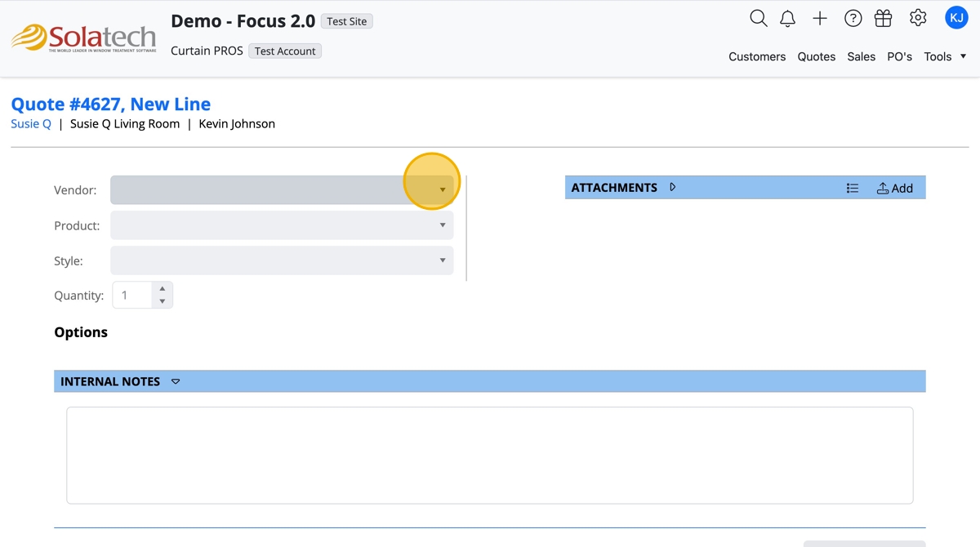The image size is (980, 547).
Task: Click the search magnifier icon
Action: tap(758, 18)
